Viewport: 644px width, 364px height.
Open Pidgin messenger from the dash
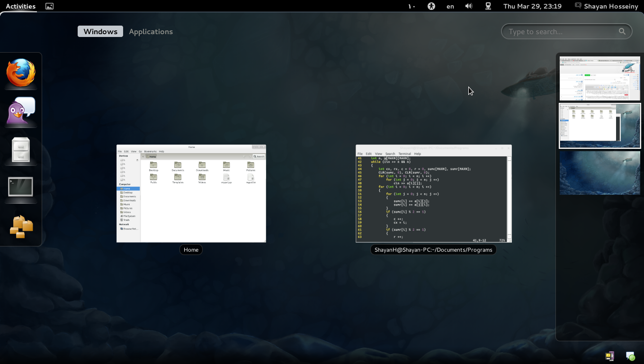click(x=21, y=111)
